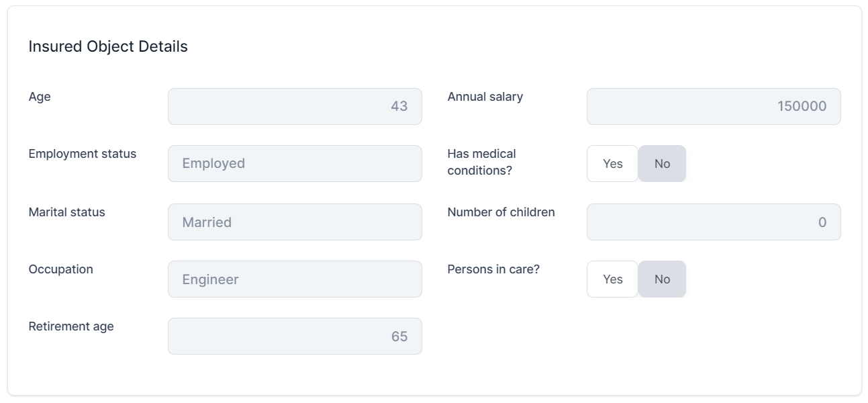Focus the Number of children input field

[x=714, y=222]
